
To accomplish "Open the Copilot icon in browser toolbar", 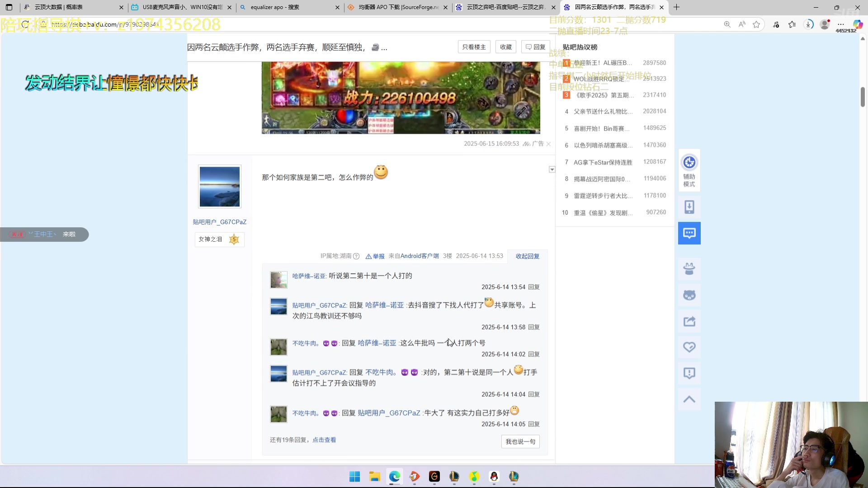I will point(858,24).
